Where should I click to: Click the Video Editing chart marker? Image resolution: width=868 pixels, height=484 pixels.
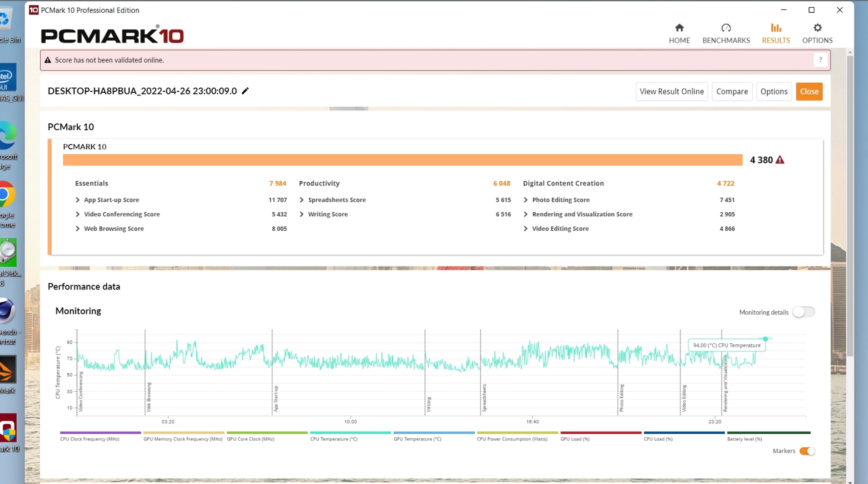point(684,399)
